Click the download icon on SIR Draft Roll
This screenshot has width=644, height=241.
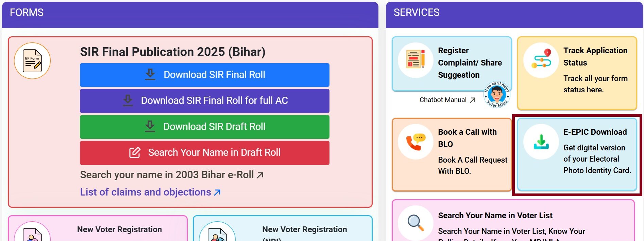(x=150, y=126)
